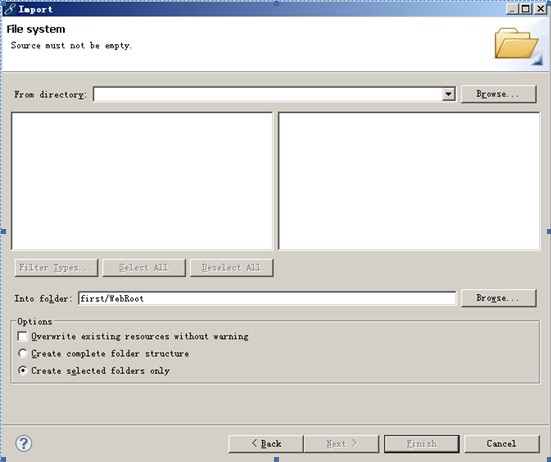Expand the From directory dropdown arrow
The height and width of the screenshot is (462, 551).
pyautogui.click(x=448, y=94)
